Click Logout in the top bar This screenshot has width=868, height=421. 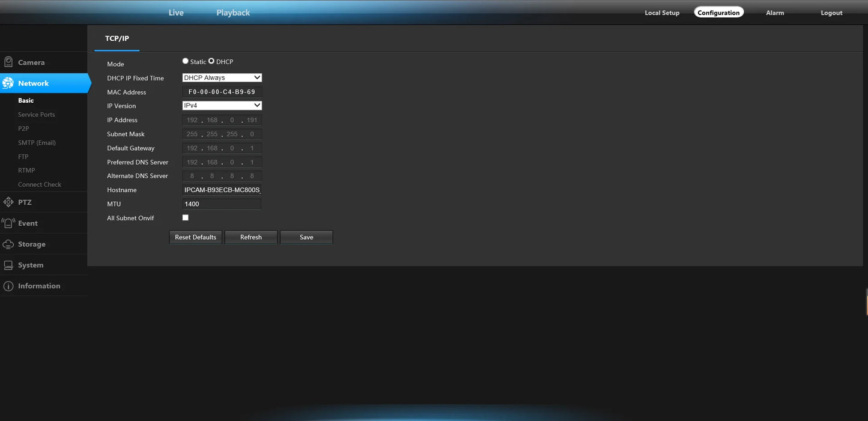[831, 13]
